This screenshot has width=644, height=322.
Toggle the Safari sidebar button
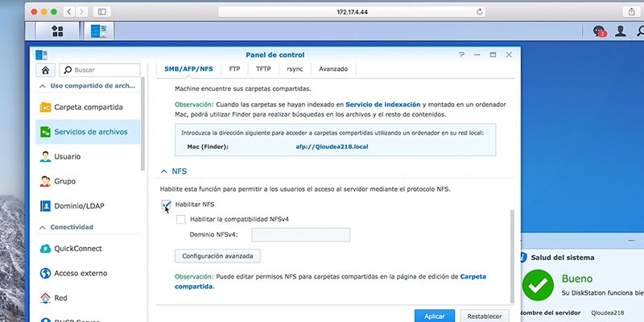pos(102,12)
